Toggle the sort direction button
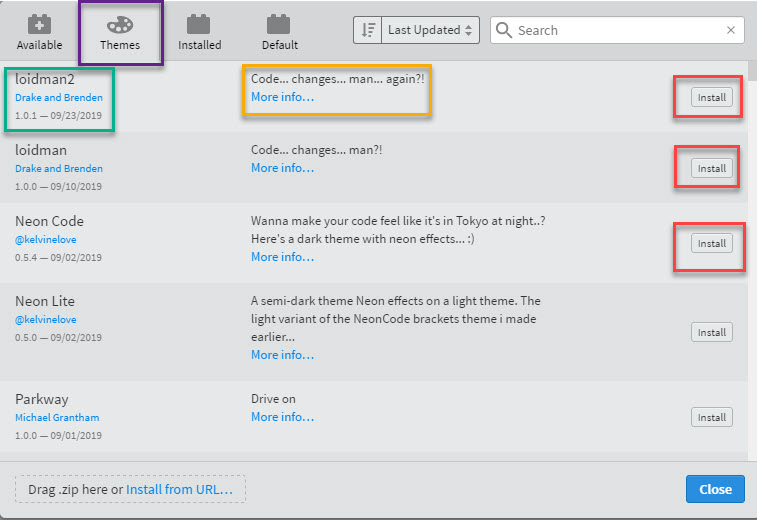757x520 pixels. pos(368,30)
